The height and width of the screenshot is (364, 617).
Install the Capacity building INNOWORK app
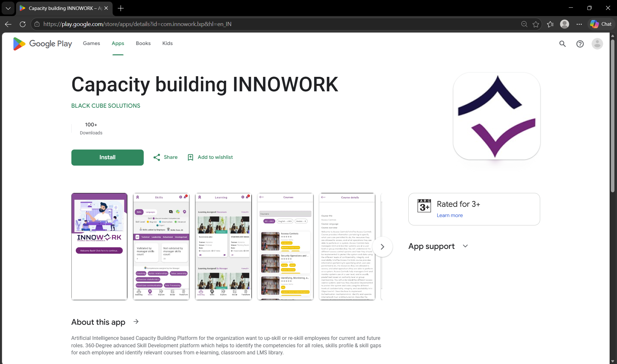(107, 157)
